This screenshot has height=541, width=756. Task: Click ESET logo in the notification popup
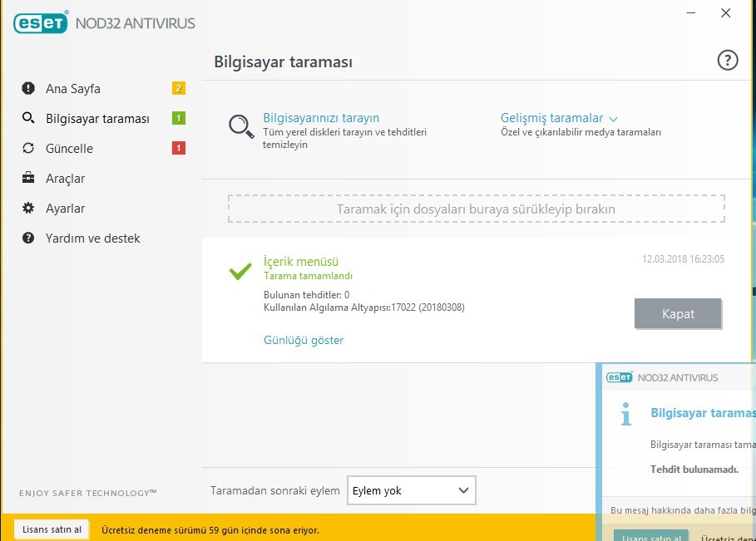coord(619,377)
